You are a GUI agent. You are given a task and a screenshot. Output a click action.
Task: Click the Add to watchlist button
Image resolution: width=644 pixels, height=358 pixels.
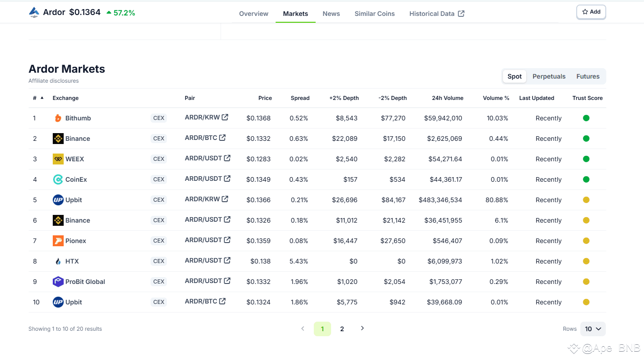pos(591,12)
